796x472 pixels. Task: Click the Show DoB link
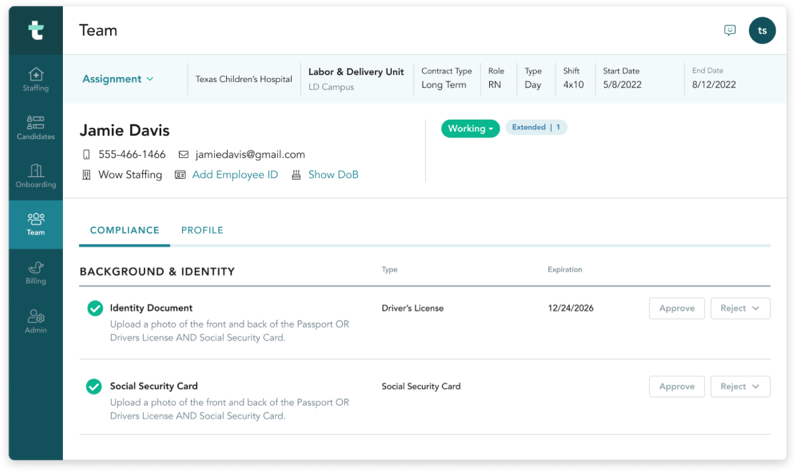click(x=333, y=175)
